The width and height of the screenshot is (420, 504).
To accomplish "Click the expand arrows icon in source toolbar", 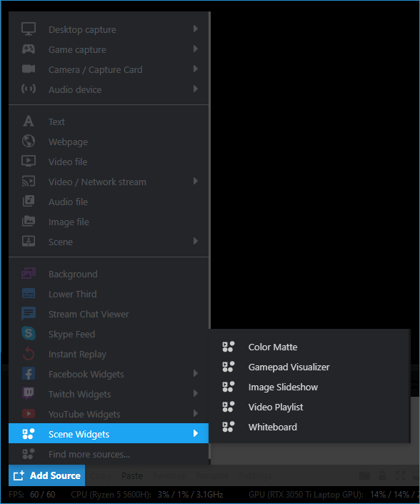I will point(400,475).
